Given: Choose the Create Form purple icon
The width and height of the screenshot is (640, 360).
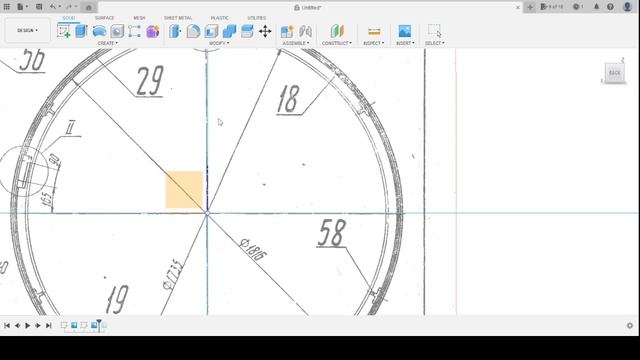Looking at the screenshot, I should 153,31.
